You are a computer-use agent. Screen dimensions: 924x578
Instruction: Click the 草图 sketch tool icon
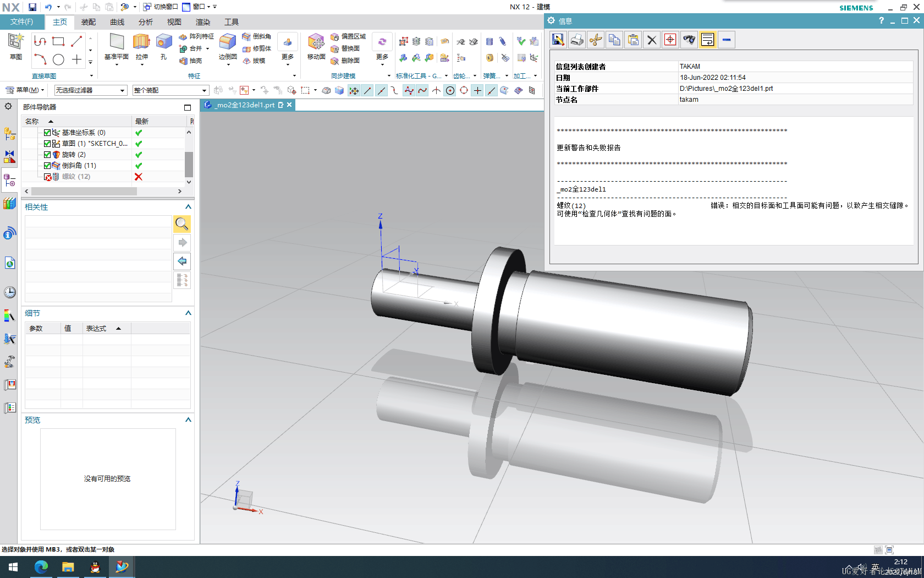(x=16, y=42)
